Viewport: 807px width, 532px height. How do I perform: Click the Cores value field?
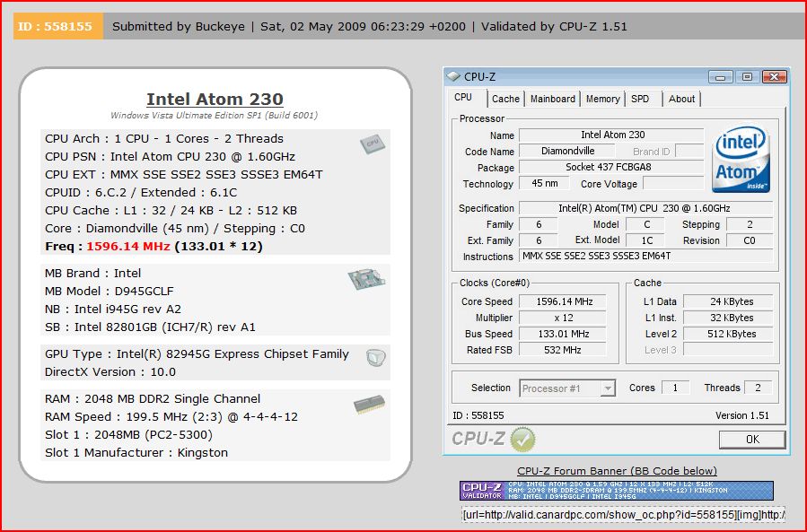point(675,388)
